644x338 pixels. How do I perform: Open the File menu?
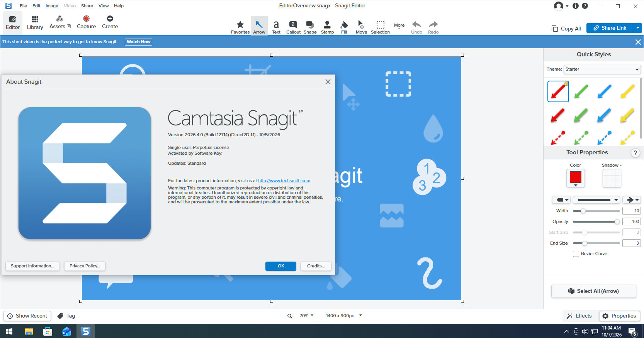coord(23,6)
